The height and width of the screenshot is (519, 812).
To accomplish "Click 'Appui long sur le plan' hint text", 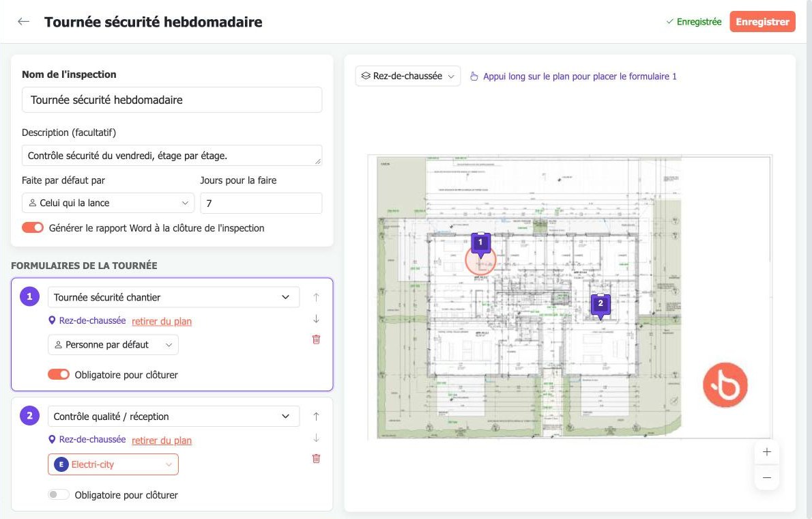I will pos(579,76).
